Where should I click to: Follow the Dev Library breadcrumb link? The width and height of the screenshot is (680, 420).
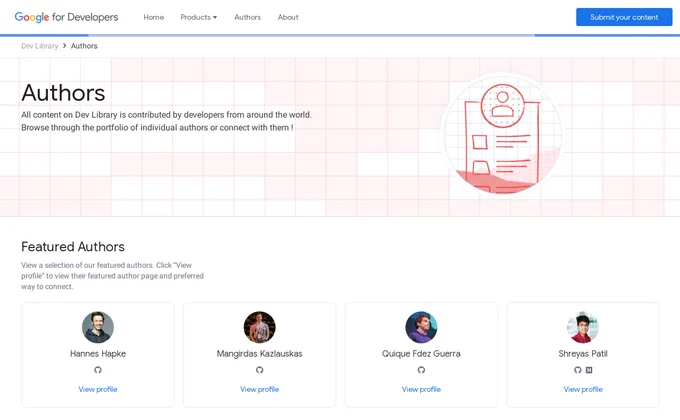39,46
